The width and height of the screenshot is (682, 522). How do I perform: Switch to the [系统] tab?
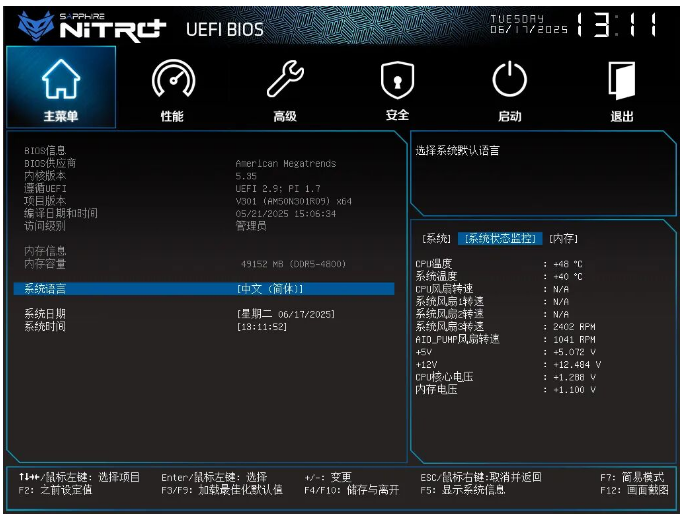coord(436,239)
